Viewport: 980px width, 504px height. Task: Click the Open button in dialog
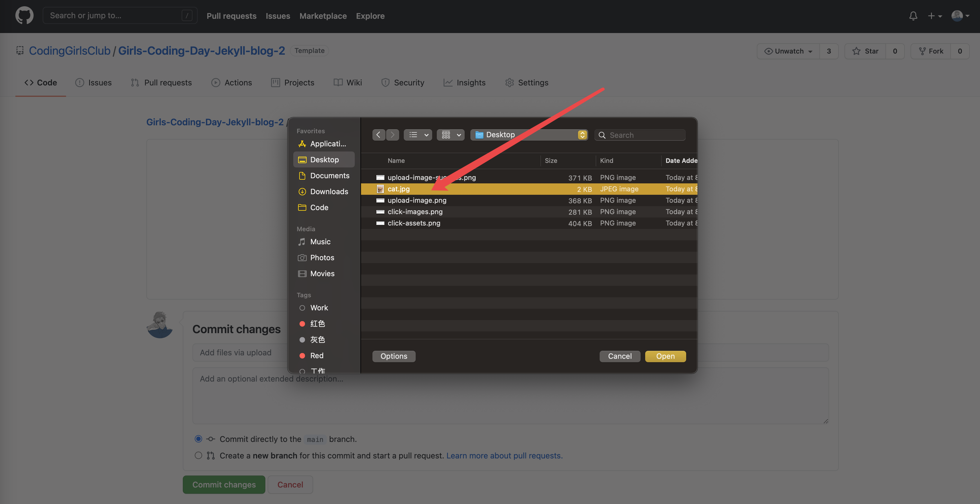point(665,356)
